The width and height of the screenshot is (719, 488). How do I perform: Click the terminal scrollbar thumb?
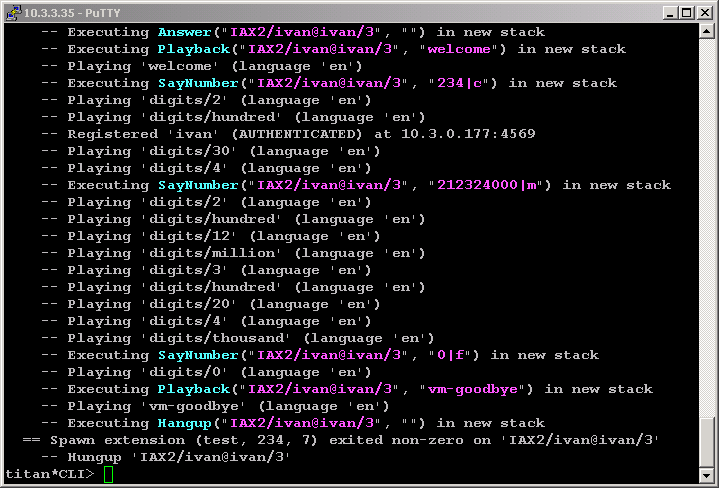[708, 441]
